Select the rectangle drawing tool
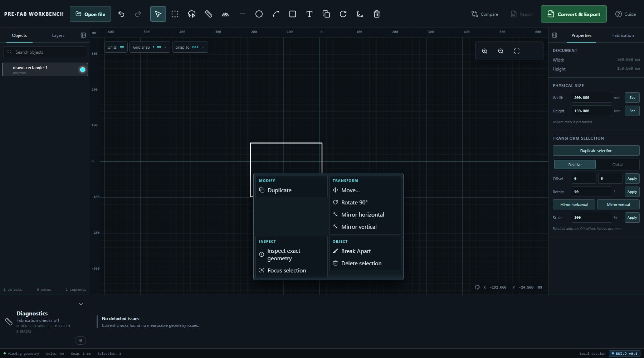The image size is (644, 358). (x=293, y=14)
